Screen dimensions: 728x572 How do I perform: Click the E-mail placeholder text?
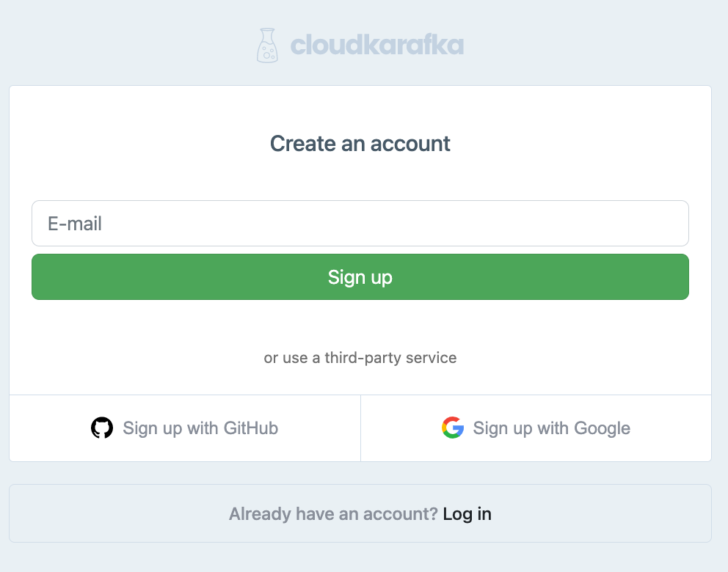click(75, 224)
